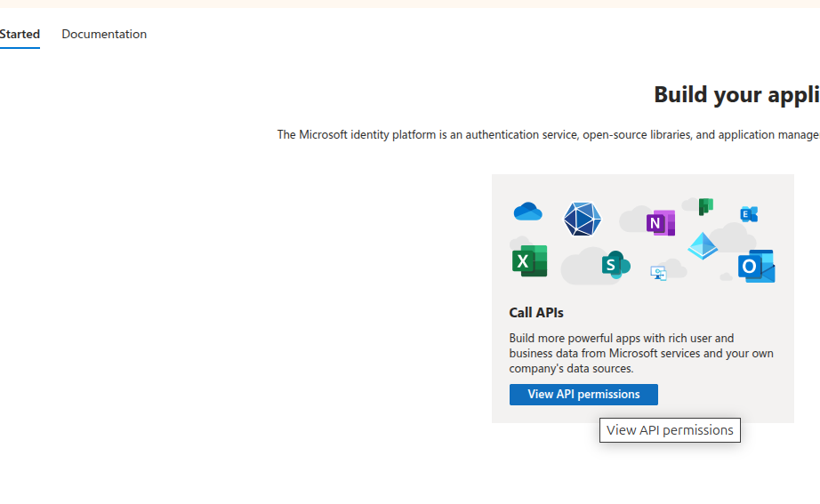Click the OneNote icon
The height and width of the screenshot is (504, 820).
coord(661,223)
